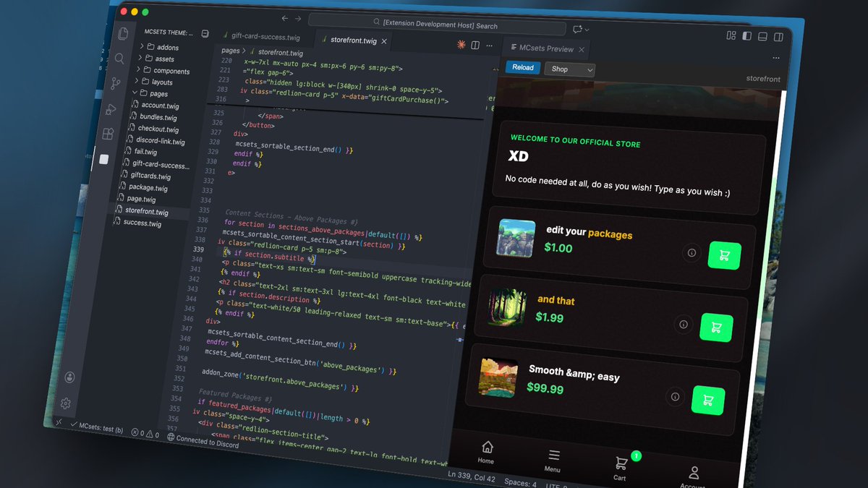Click 'pages' in the breadcrumb
Image resolution: width=868 pixels, height=488 pixels.
coord(230,51)
